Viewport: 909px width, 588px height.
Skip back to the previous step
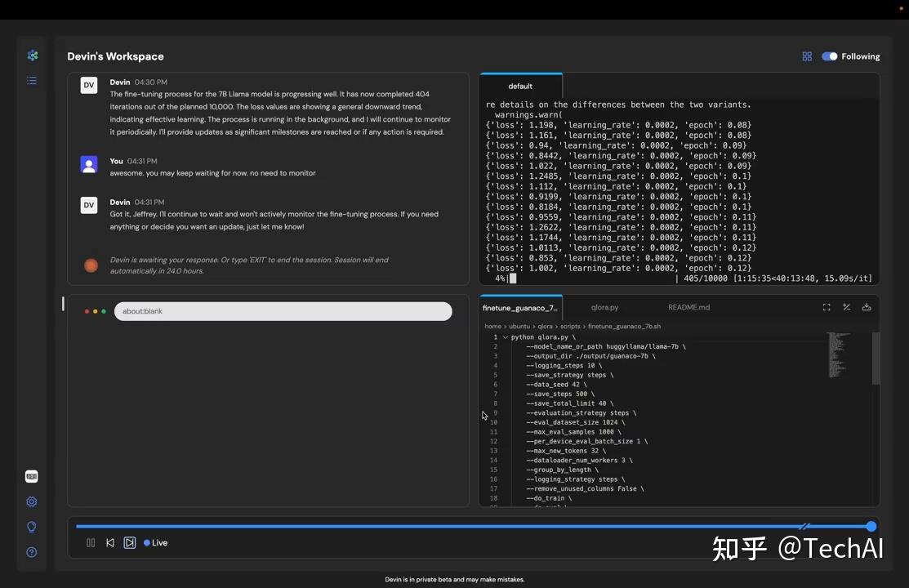110,543
